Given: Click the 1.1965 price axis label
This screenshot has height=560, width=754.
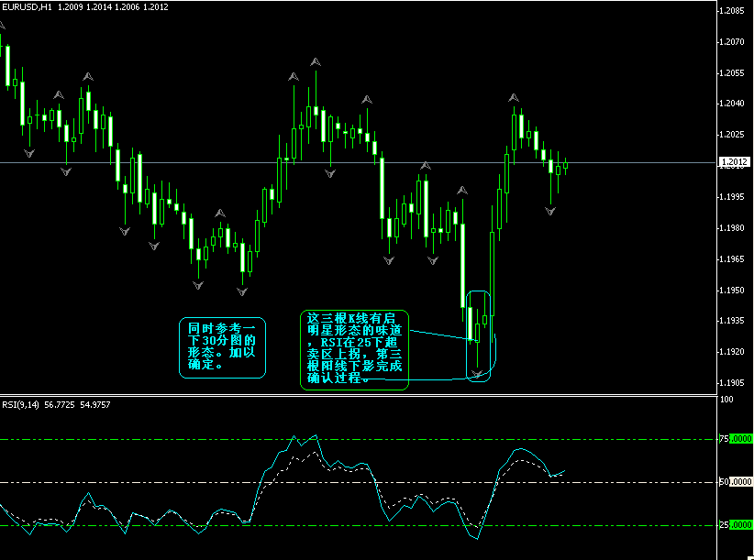Looking at the screenshot, I should coord(732,259).
